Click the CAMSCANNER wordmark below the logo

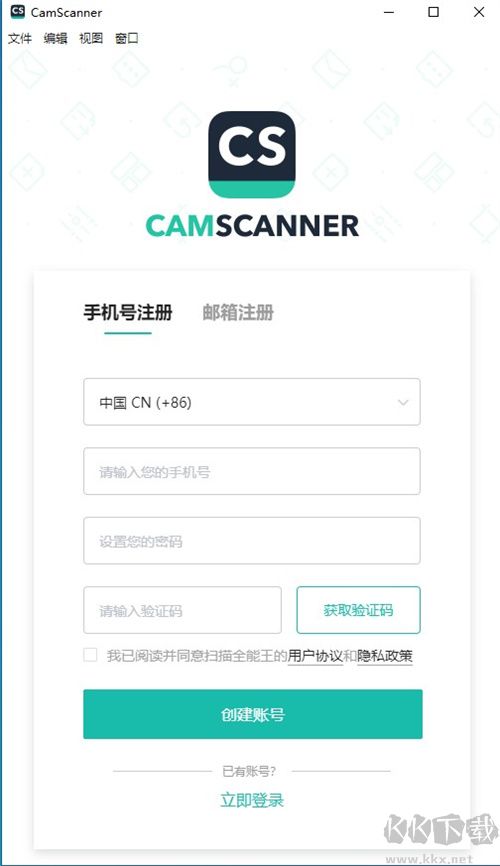pyautogui.click(x=252, y=226)
